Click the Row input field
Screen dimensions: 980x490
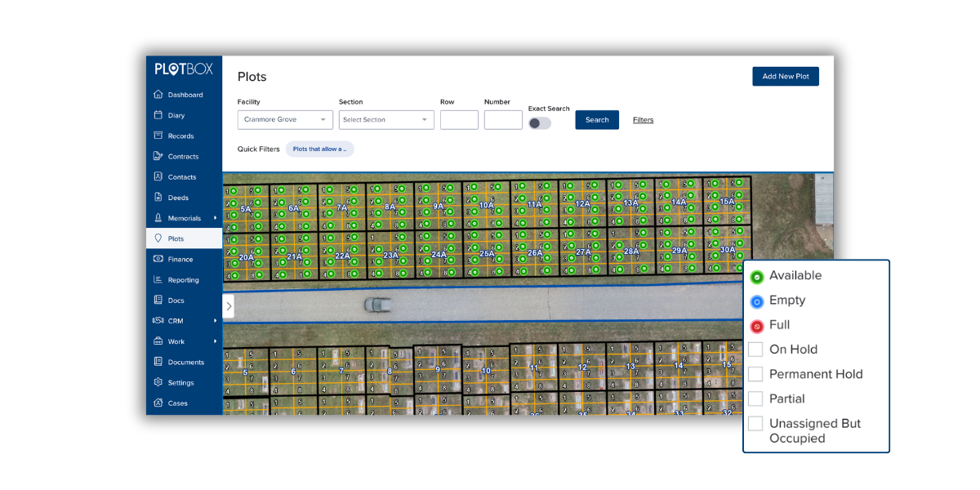459,120
